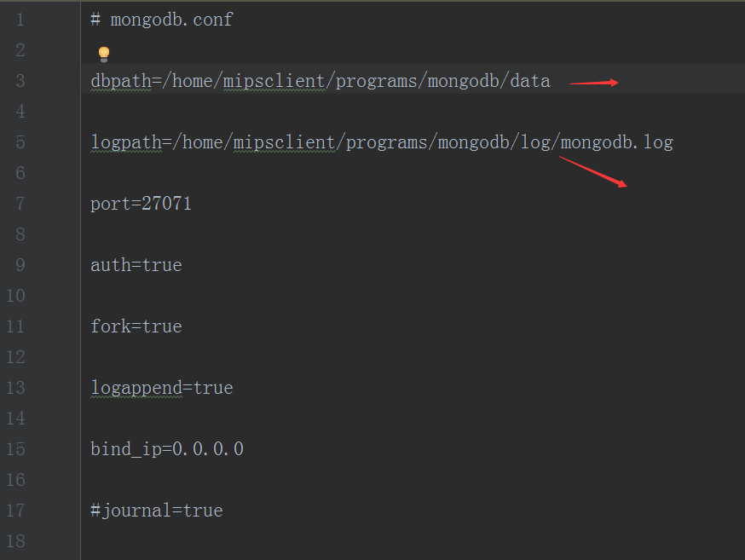
Task: Click the underlined mipsclient on line 5
Action: (x=284, y=141)
